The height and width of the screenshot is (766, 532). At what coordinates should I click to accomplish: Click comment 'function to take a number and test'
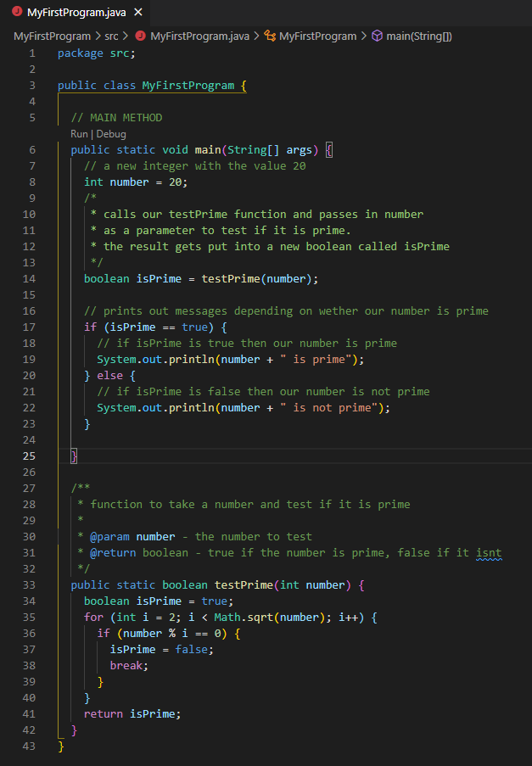pos(244,505)
